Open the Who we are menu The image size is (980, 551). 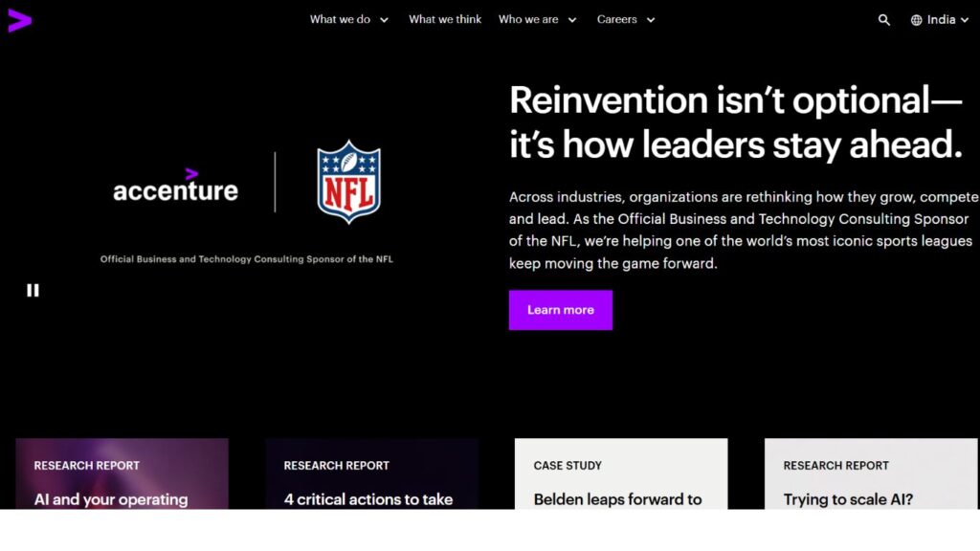coord(528,19)
